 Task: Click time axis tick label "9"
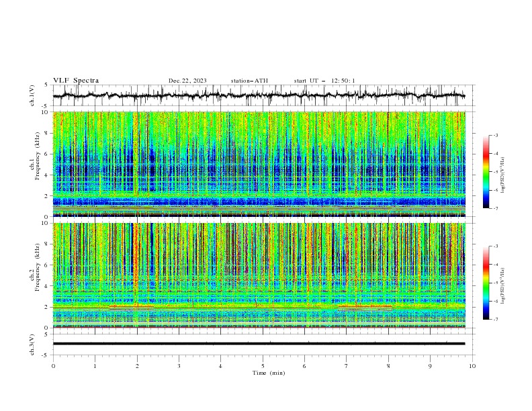(x=430, y=366)
